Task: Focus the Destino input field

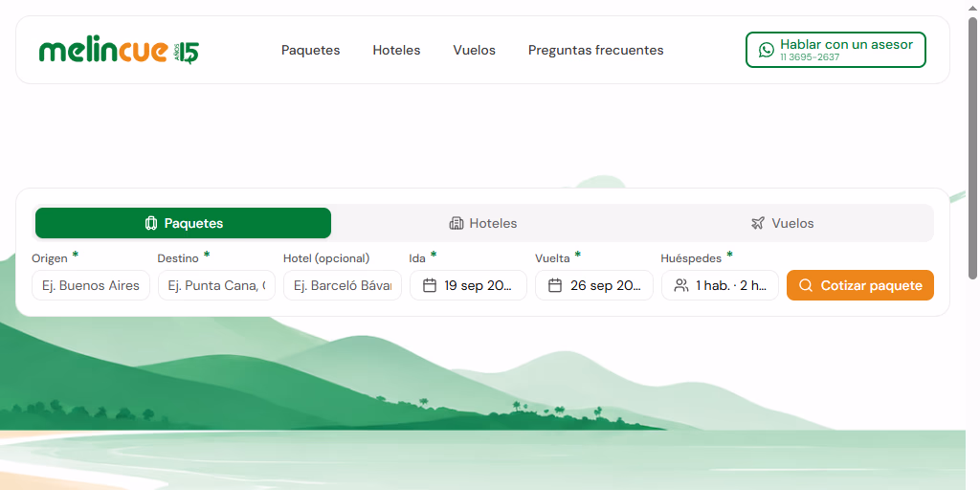Action: click(216, 285)
